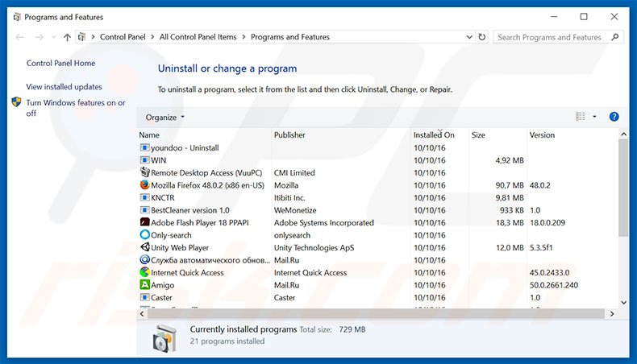Sort by the Publisher column header
This screenshot has width=637, height=364.
pyautogui.click(x=341, y=134)
